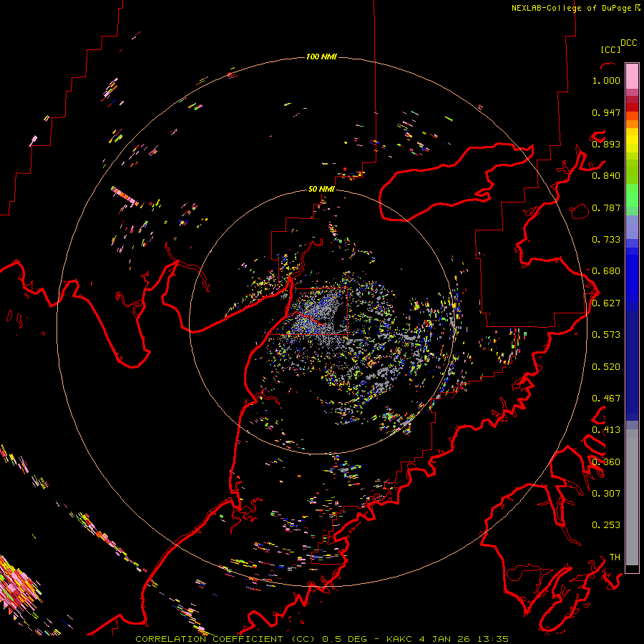Click the TH threshold label

tap(615, 557)
